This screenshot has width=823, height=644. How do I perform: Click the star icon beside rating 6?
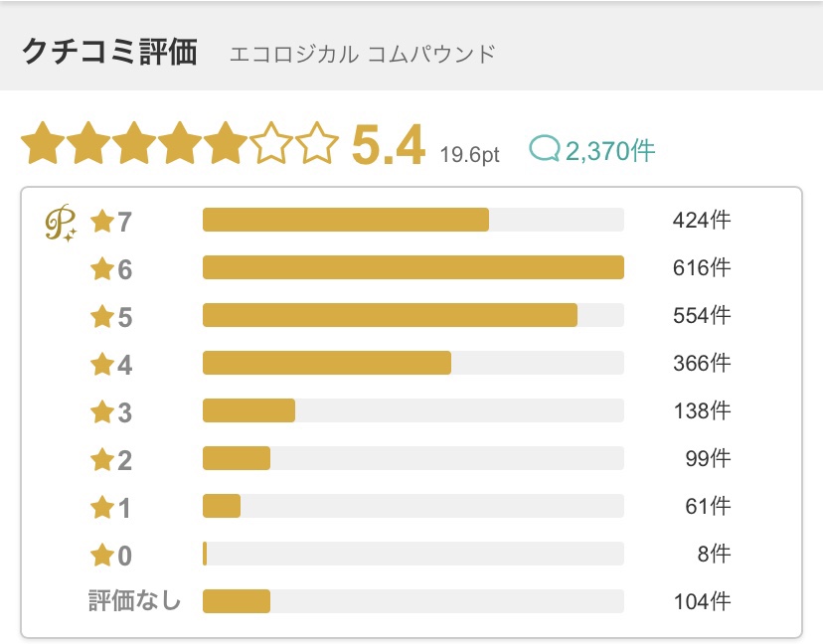pyautogui.click(x=102, y=269)
